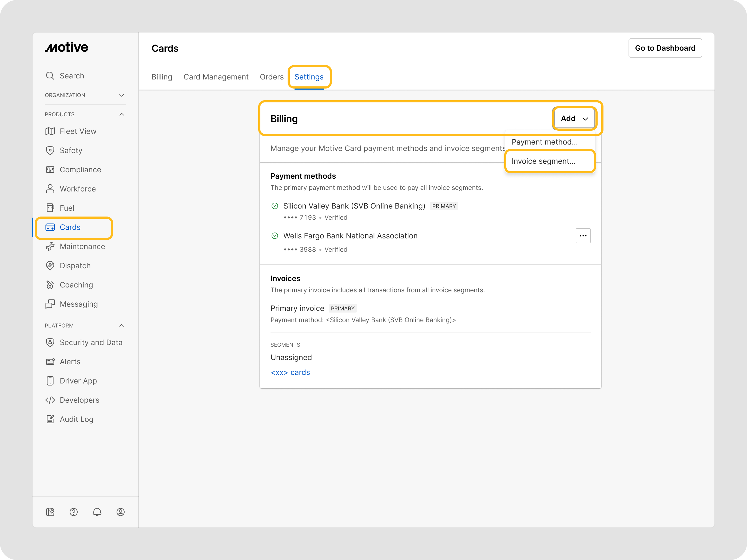Open the Safety shield icon

point(50,151)
